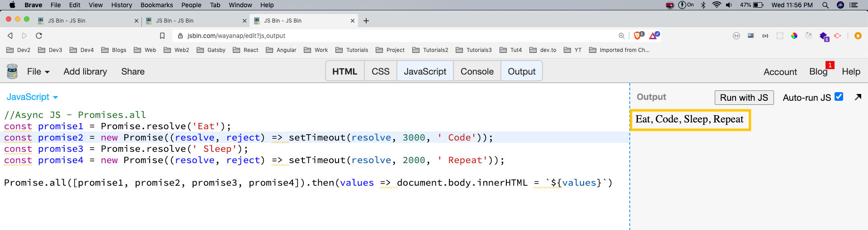Viewport: 868px width, 230px height.
Task: Click the browser back arrow
Action: [10, 36]
